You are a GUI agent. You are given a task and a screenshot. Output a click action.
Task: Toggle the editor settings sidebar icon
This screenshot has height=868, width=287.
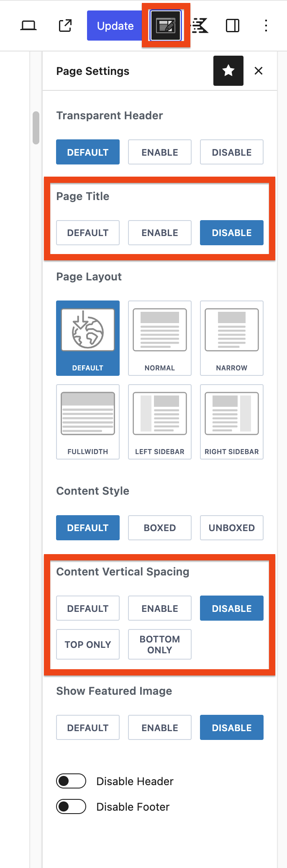233,26
